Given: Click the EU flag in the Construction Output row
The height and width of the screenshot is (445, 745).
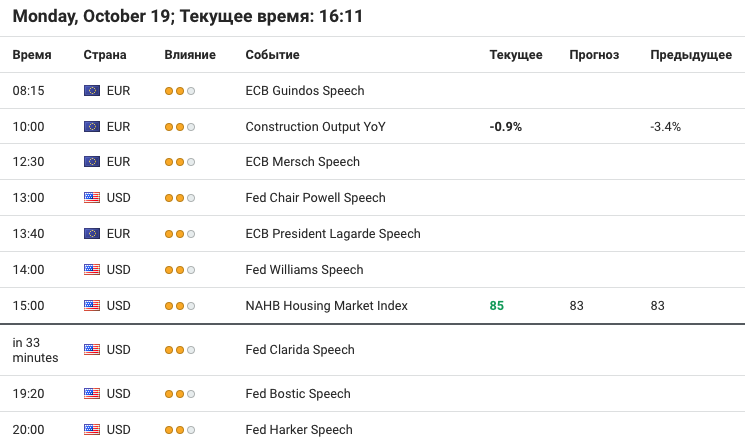Looking at the screenshot, I should 92,126.
